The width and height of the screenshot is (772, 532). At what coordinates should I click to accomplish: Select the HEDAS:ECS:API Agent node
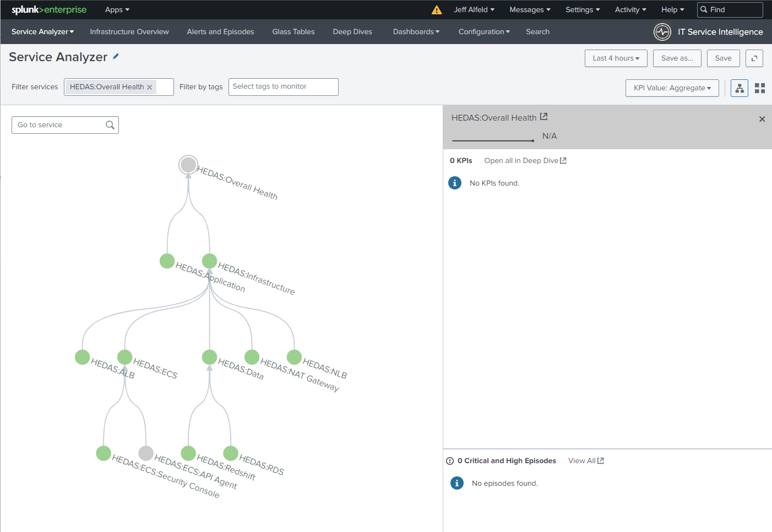pyautogui.click(x=146, y=453)
